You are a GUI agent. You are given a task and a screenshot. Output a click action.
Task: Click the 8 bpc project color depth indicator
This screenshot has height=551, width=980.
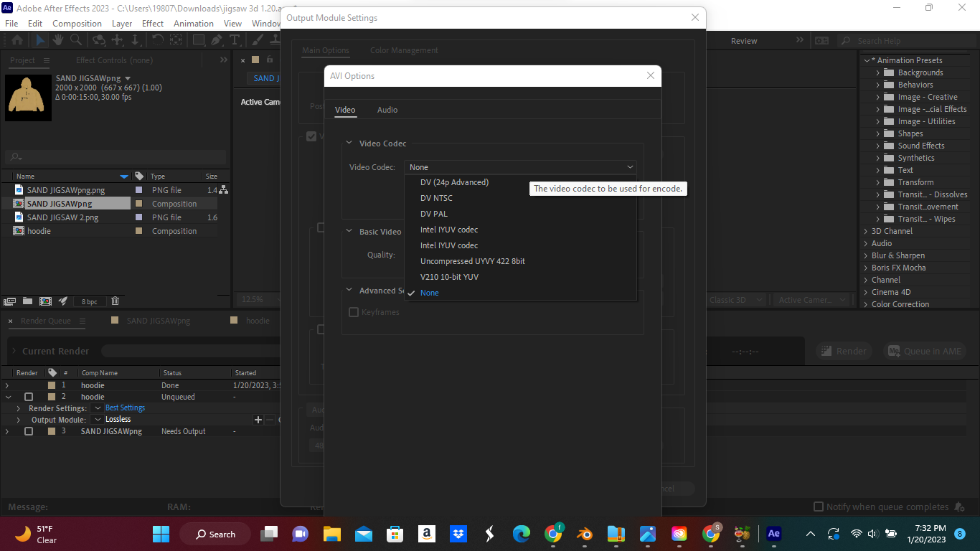click(x=89, y=301)
